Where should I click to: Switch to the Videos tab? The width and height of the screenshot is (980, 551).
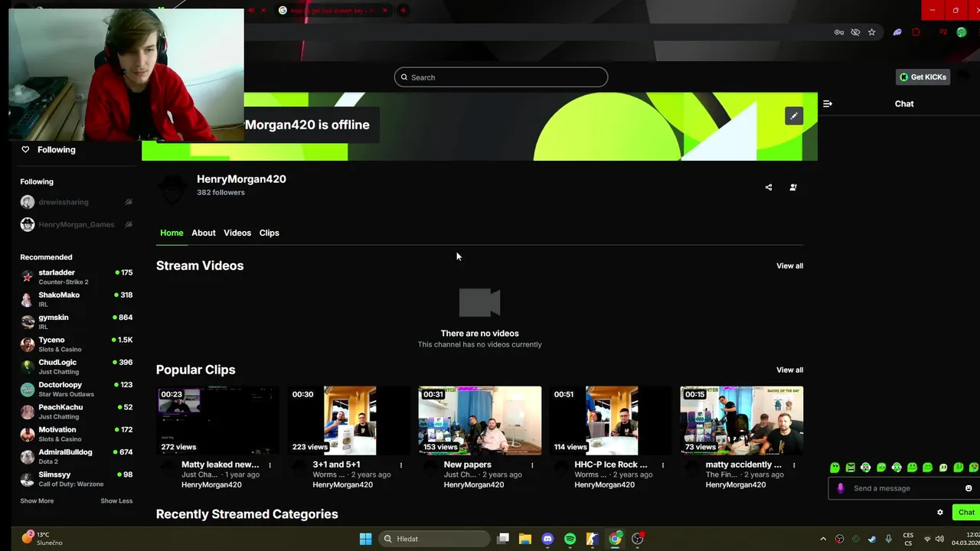coord(237,233)
